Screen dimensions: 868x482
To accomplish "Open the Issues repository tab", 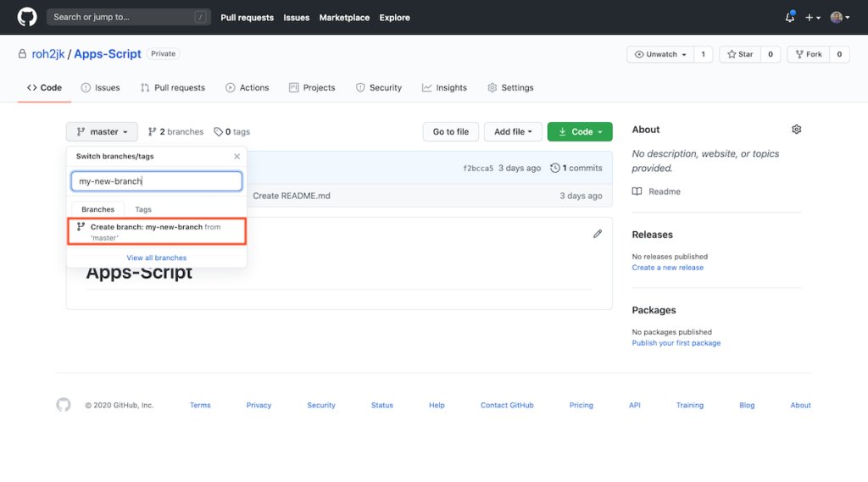I will 100,87.
